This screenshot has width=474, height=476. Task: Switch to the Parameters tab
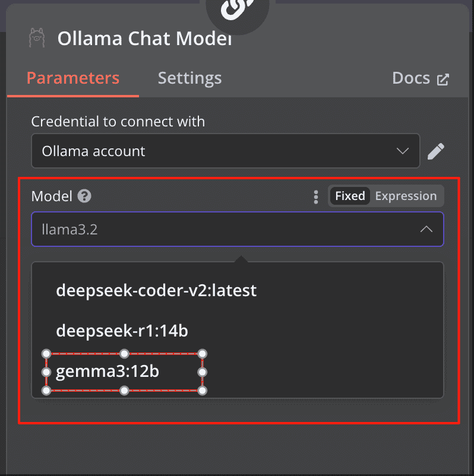point(73,78)
